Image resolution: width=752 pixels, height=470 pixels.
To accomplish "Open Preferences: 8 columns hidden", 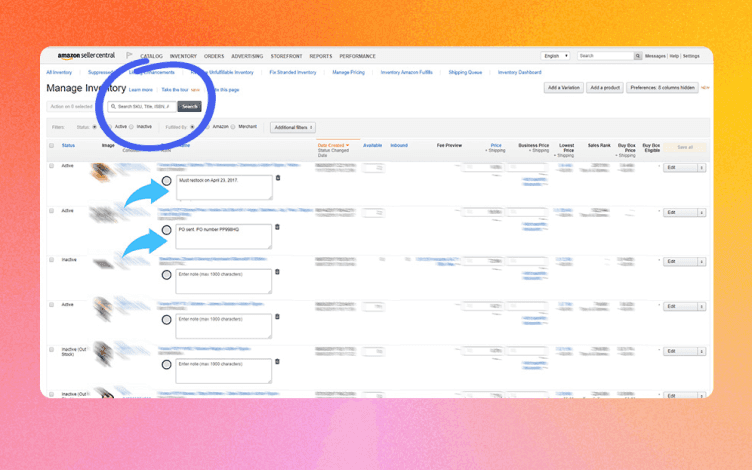I will click(x=662, y=88).
